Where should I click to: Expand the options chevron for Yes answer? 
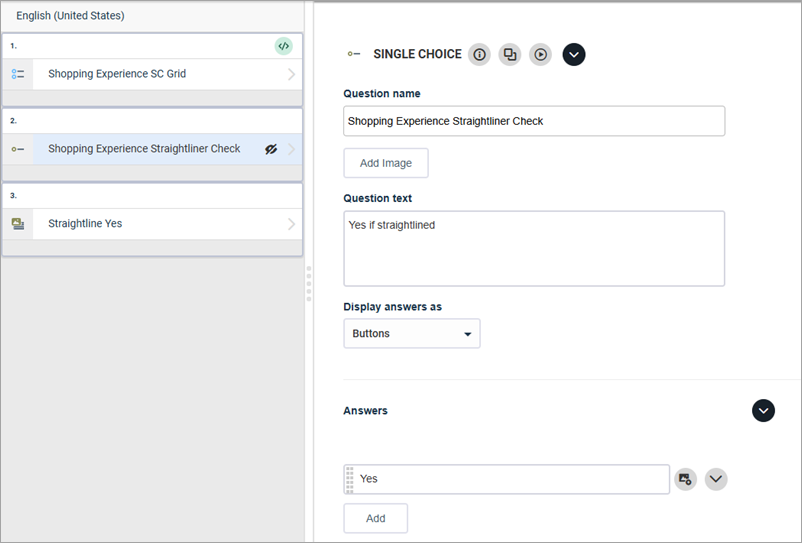tap(716, 479)
